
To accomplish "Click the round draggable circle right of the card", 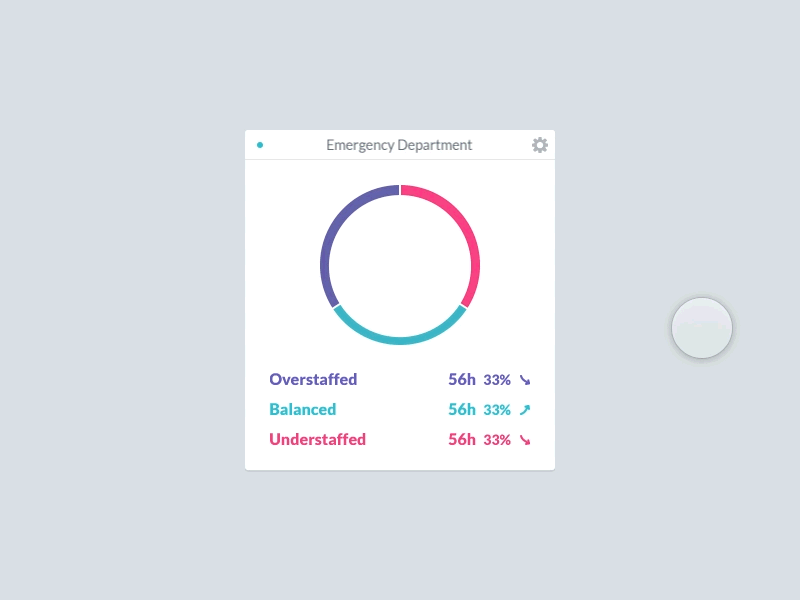I will [x=703, y=328].
